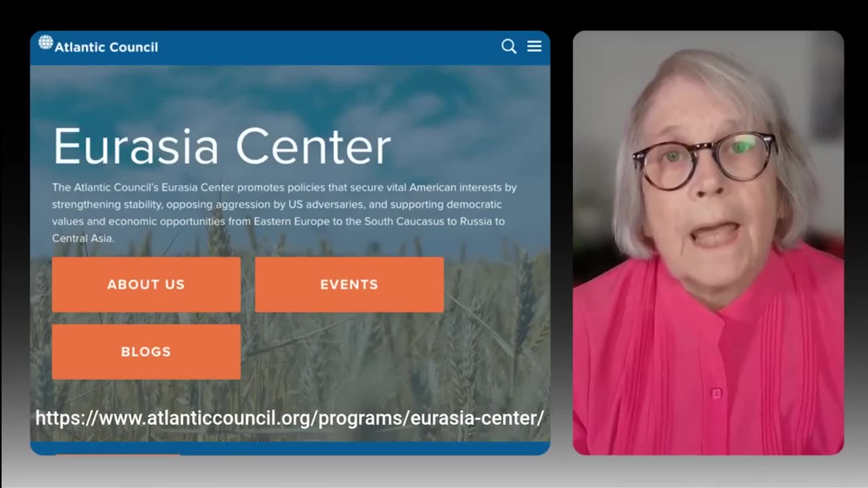Viewport: 868px width, 488px height.
Task: Click the blue site header bar
Action: pyautogui.click(x=290, y=47)
